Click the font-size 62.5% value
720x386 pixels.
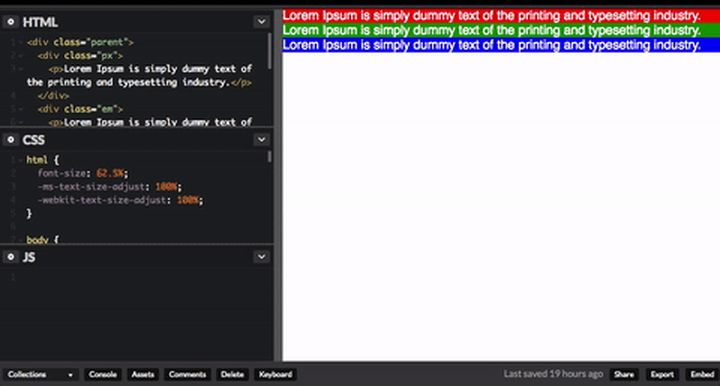point(110,173)
